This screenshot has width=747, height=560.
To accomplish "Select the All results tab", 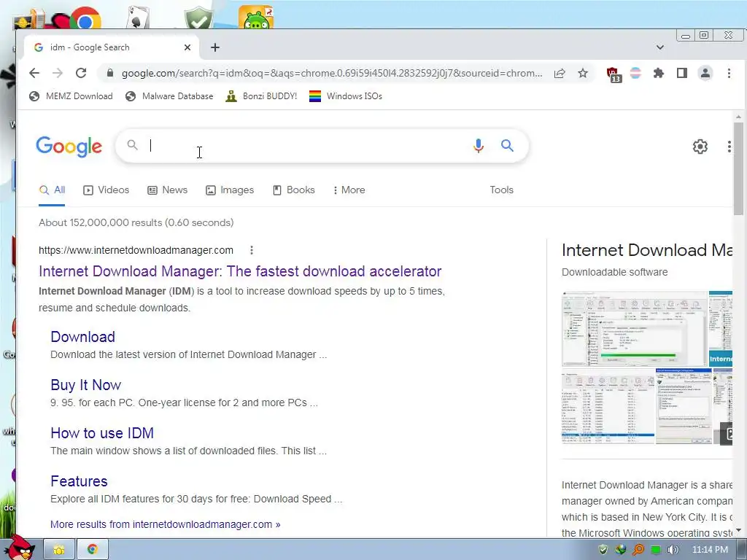I will (52, 190).
